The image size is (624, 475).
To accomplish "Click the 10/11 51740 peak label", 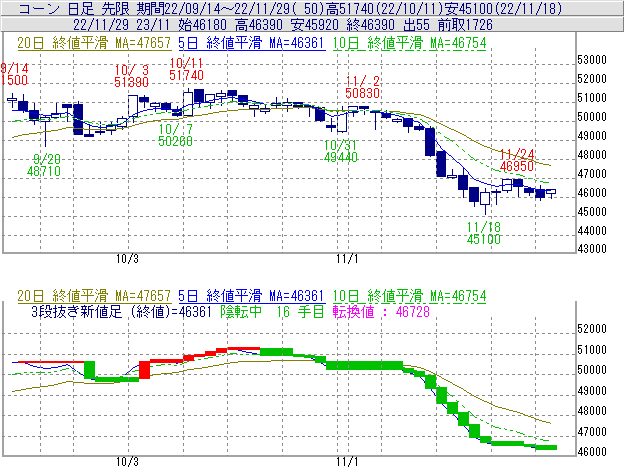I will click(186, 69).
